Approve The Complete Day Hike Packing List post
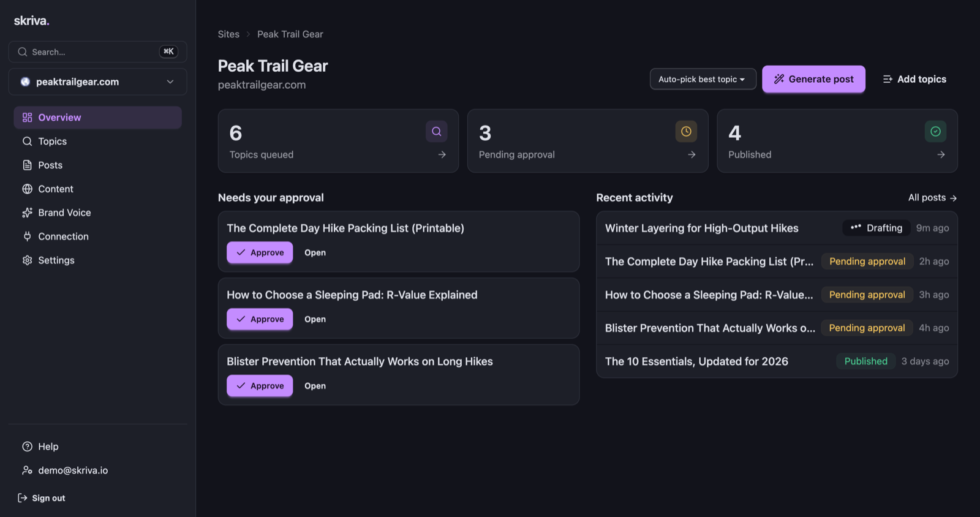The width and height of the screenshot is (980, 517). 260,252
